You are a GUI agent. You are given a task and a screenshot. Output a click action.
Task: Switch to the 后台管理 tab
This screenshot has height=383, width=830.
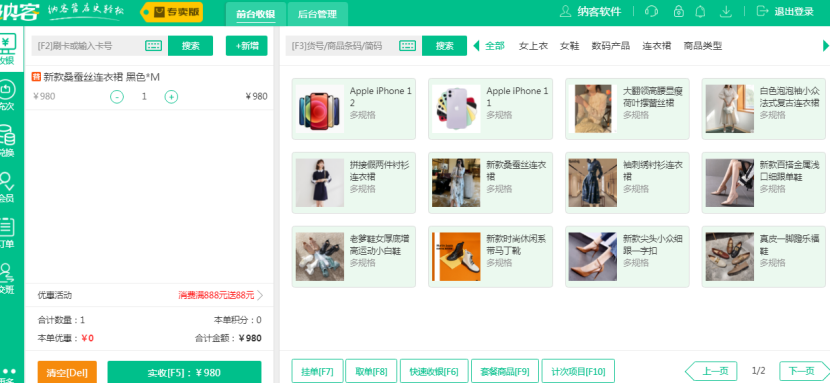(318, 14)
